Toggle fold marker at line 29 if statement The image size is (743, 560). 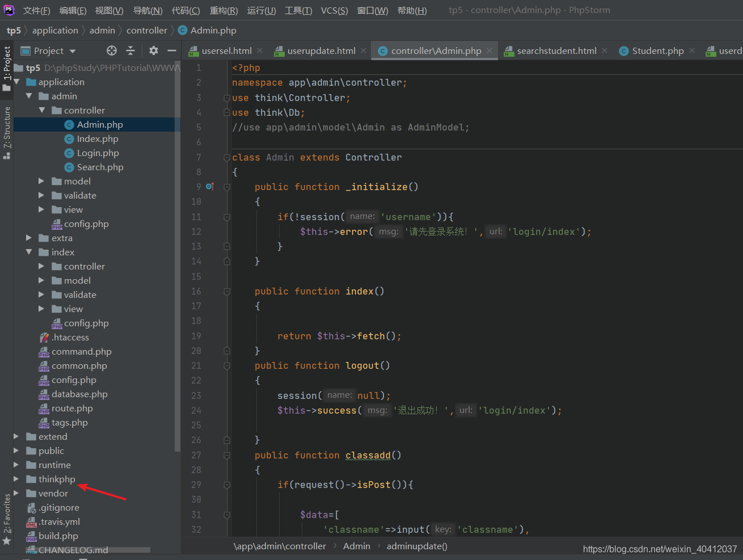(227, 485)
